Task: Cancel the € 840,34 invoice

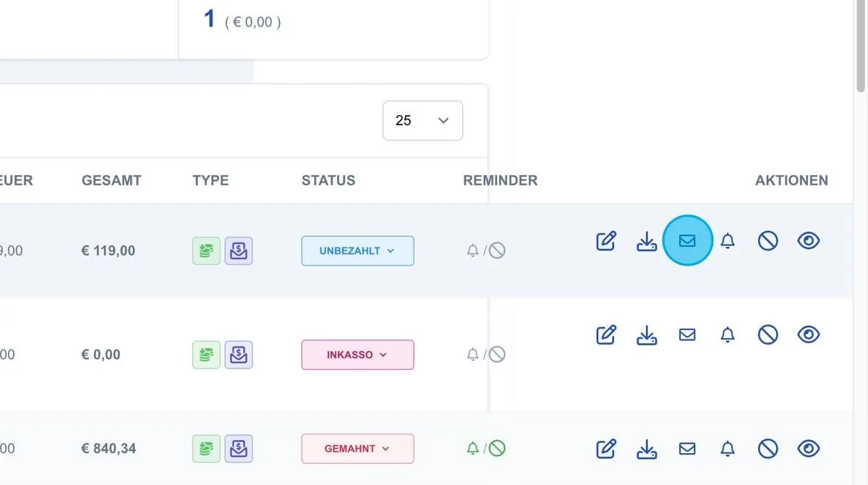Action: pos(768,449)
